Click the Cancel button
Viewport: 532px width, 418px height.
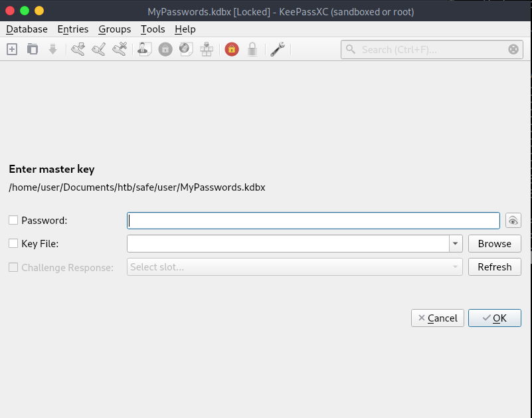pos(436,318)
